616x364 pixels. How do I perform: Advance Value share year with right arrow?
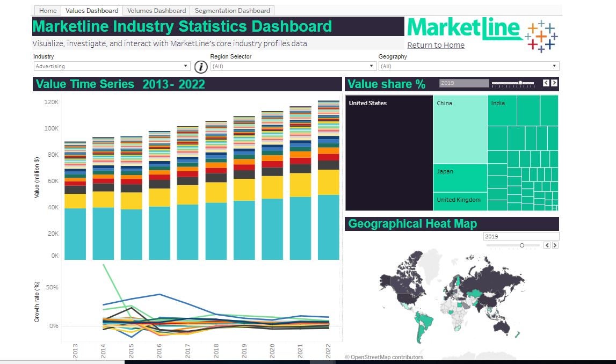pyautogui.click(x=554, y=83)
